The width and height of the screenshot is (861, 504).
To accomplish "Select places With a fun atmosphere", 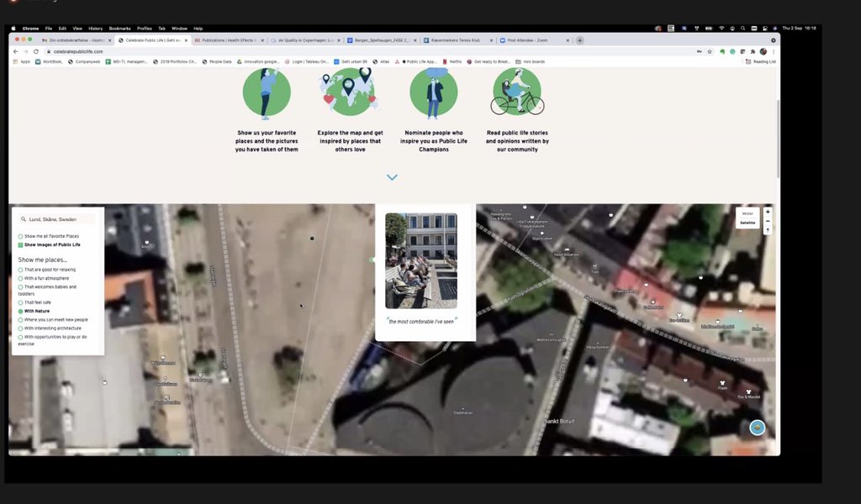I will 44,278.
